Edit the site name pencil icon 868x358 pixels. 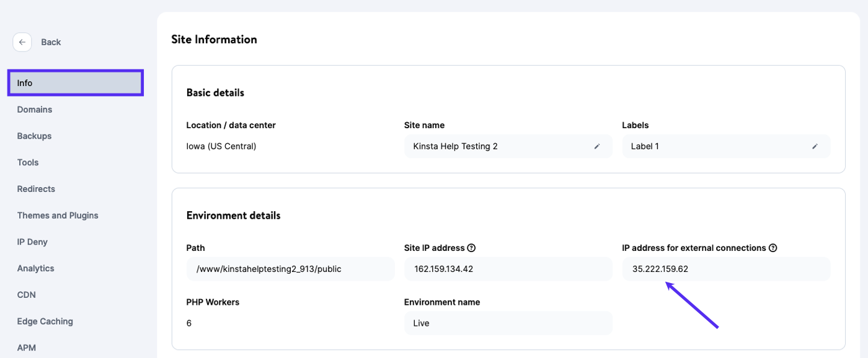597,147
